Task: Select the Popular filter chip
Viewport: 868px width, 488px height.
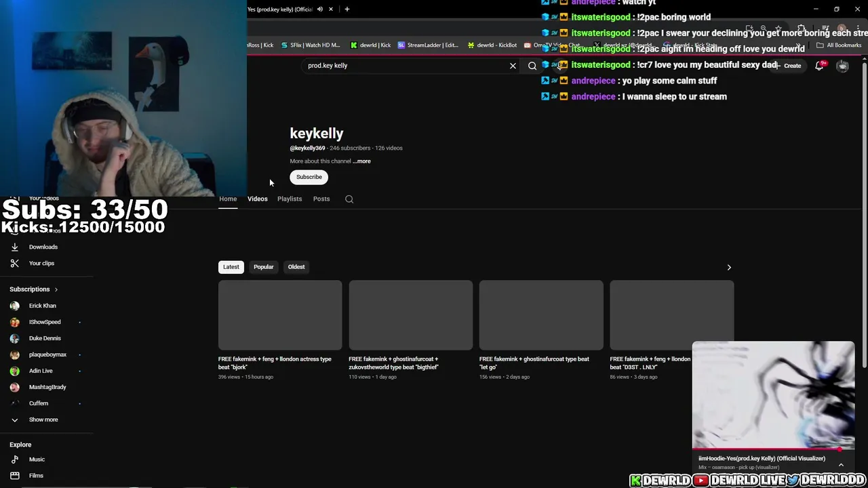Action: [264, 267]
